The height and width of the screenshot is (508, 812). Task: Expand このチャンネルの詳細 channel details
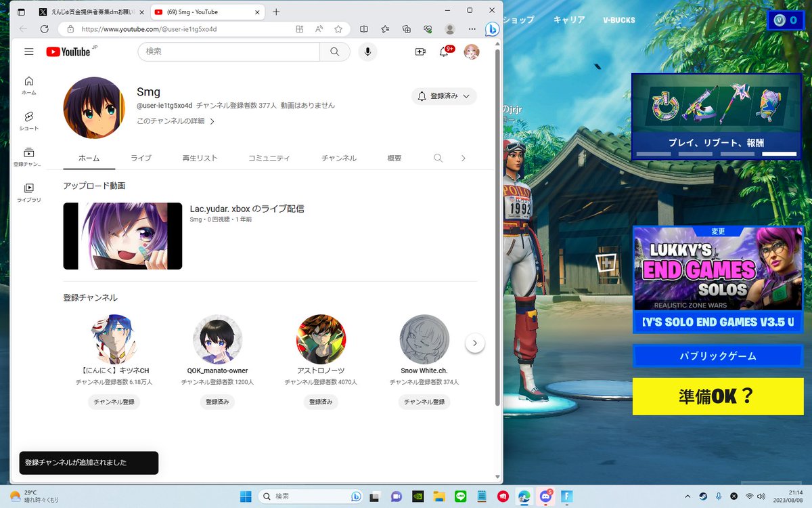(x=176, y=121)
